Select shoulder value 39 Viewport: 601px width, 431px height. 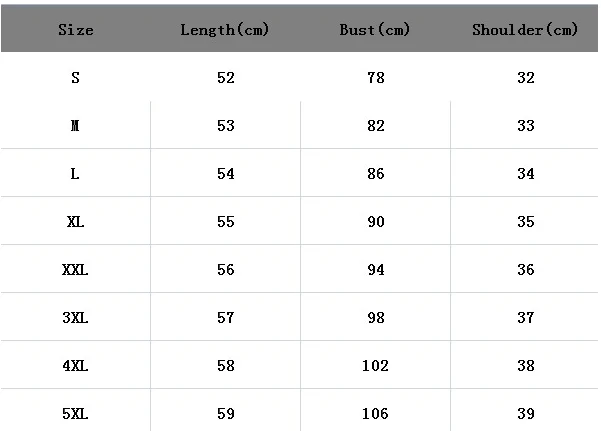tap(525, 413)
